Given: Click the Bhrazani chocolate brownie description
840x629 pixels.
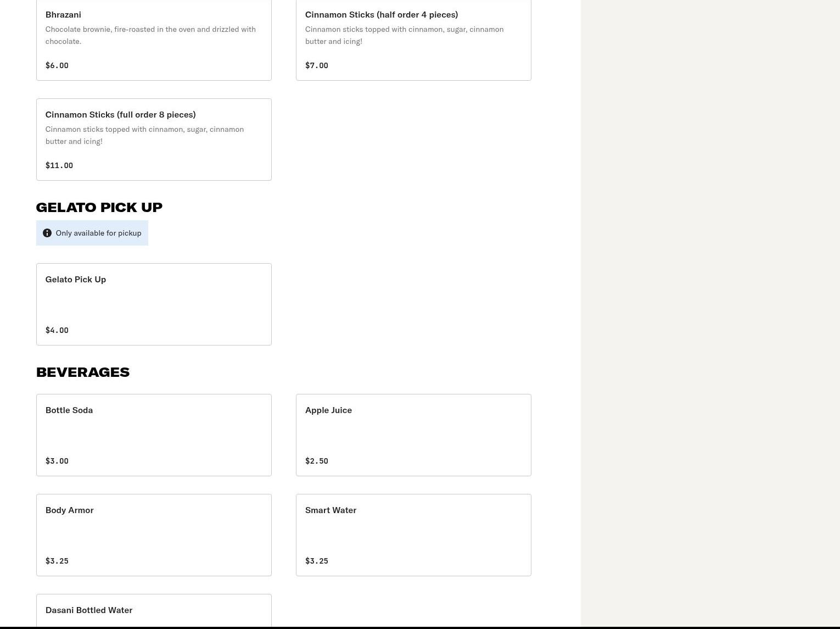Looking at the screenshot, I should tap(150, 35).
